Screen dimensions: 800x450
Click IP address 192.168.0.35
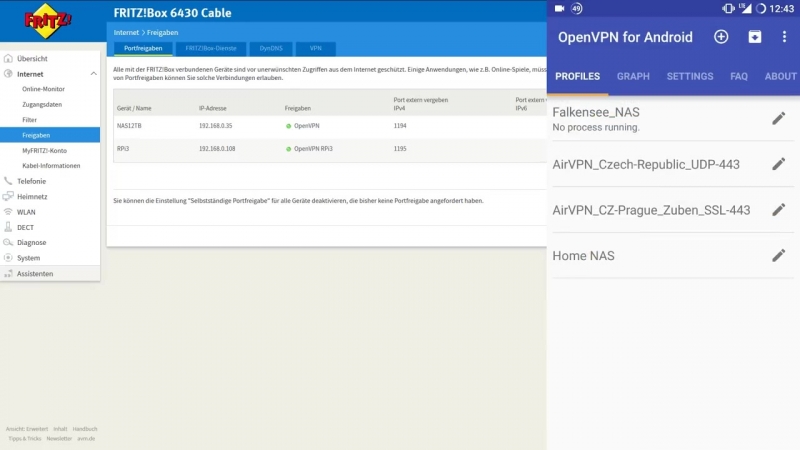pyautogui.click(x=215, y=126)
